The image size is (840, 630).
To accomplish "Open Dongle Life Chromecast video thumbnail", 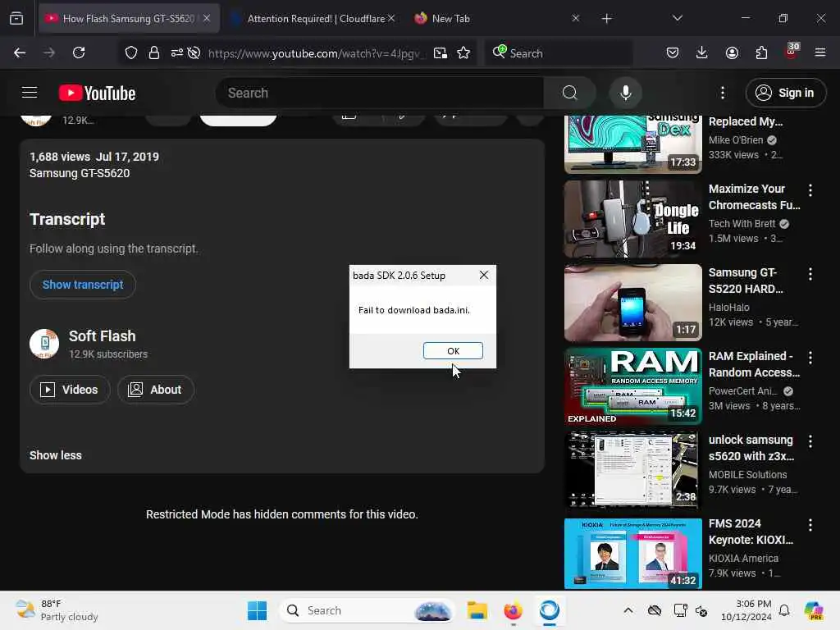I will tap(632, 218).
